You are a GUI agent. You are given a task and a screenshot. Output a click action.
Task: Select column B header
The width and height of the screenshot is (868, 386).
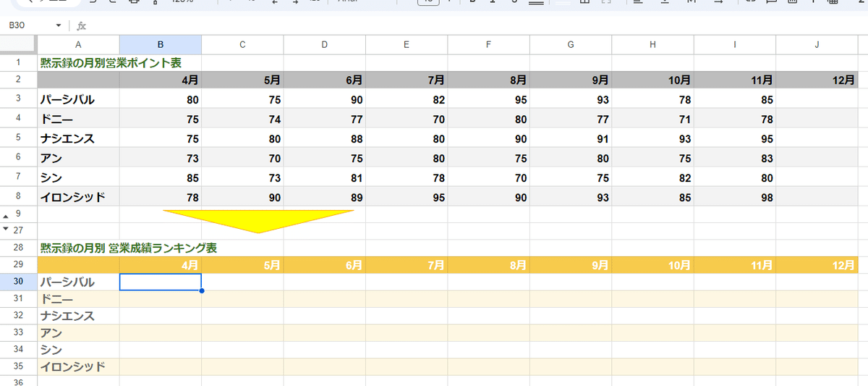pyautogui.click(x=161, y=45)
